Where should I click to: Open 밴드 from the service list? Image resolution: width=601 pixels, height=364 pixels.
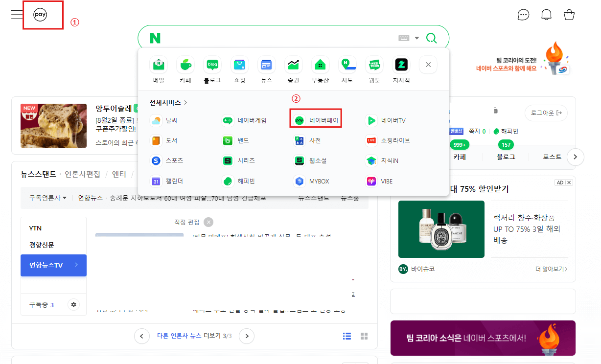point(236,140)
